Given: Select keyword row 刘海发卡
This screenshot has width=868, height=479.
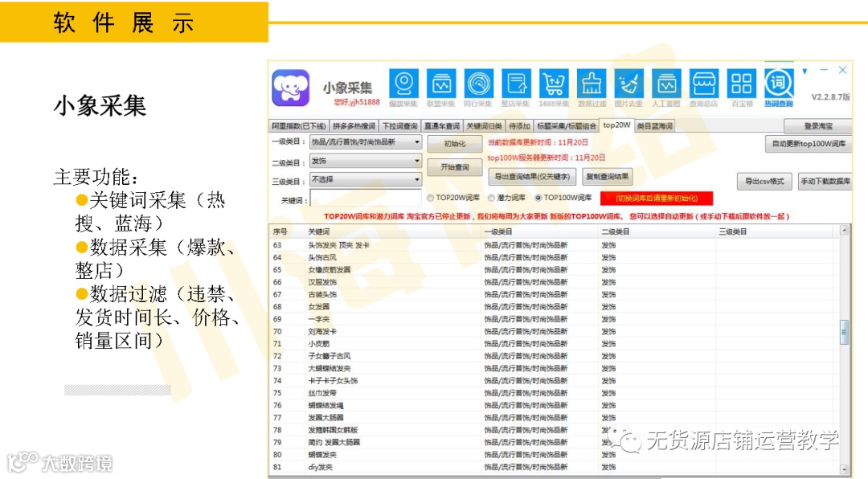Looking at the screenshot, I should point(554,332).
